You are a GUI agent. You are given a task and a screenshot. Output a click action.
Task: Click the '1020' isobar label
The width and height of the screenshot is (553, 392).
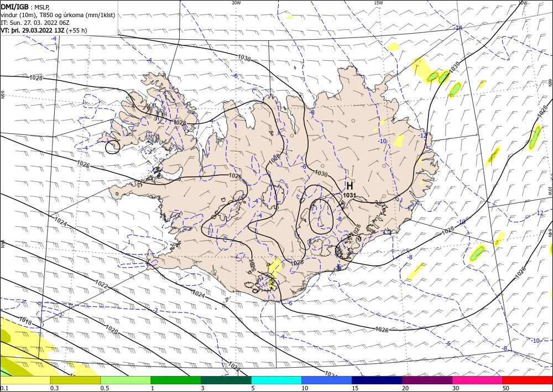[112, 329]
